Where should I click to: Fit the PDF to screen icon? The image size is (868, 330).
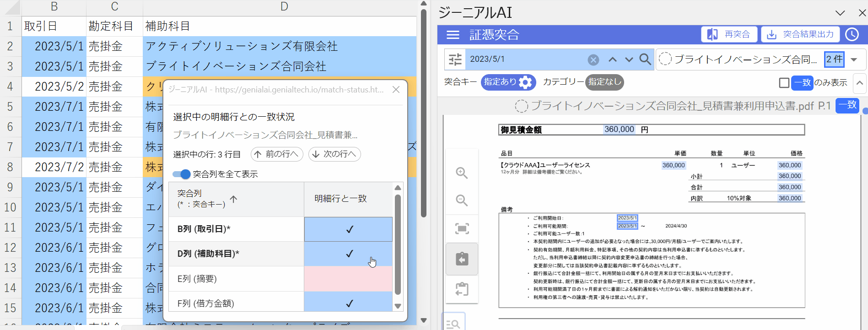(462, 228)
